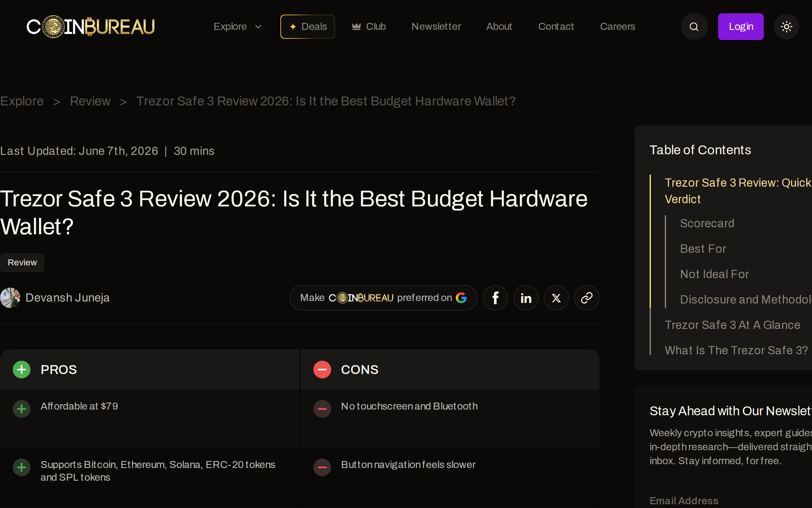Jump to Trezor Safe 3 At A Glance

tap(732, 325)
